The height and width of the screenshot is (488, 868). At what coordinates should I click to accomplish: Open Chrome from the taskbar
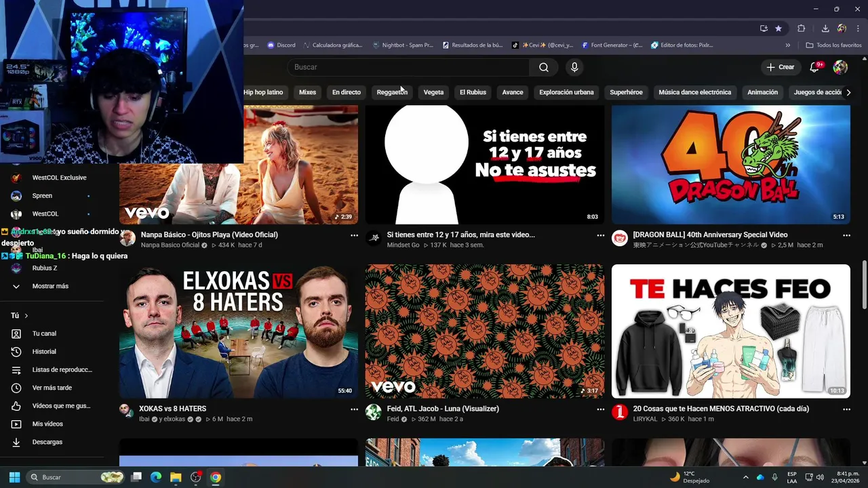(x=216, y=477)
